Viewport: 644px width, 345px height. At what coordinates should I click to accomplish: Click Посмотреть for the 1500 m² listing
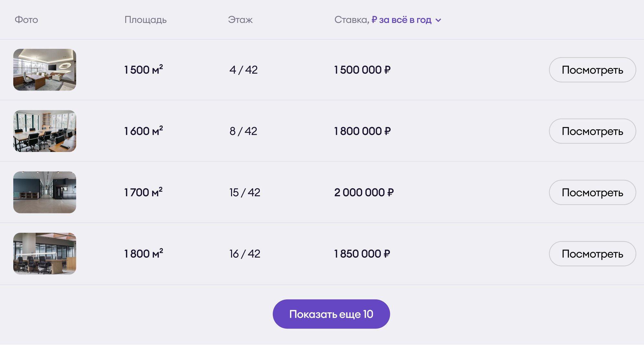(592, 70)
